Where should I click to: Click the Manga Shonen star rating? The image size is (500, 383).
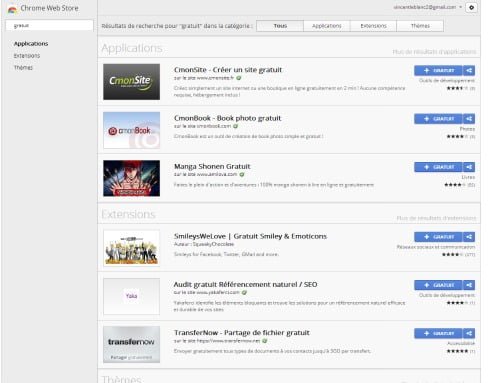point(455,185)
